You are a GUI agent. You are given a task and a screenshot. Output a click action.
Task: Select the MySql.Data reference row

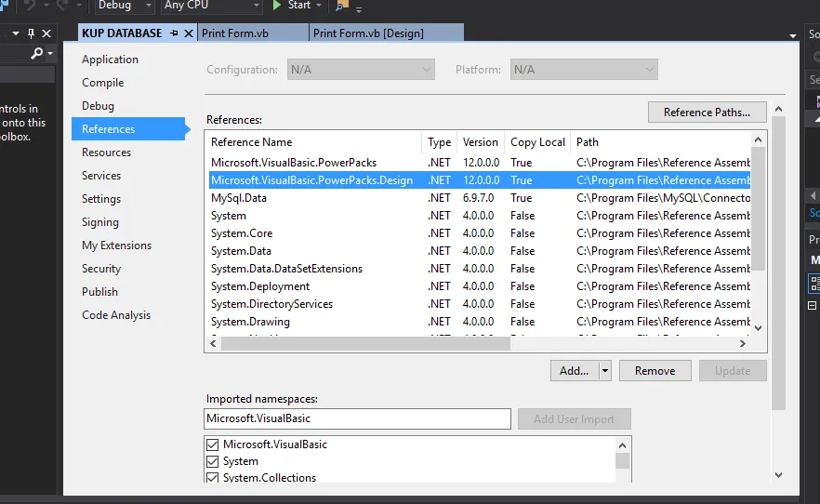[x=480, y=198]
